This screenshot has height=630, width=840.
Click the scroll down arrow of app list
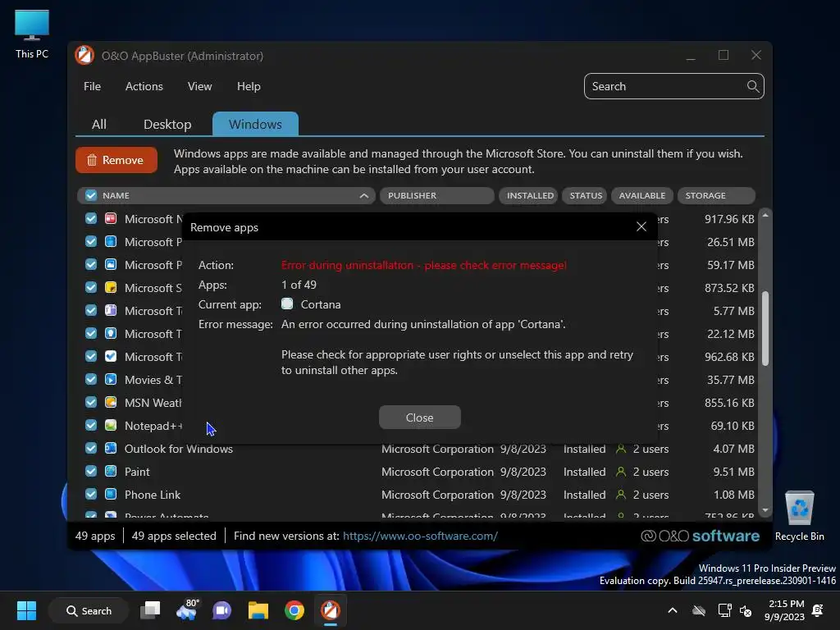[x=765, y=510]
